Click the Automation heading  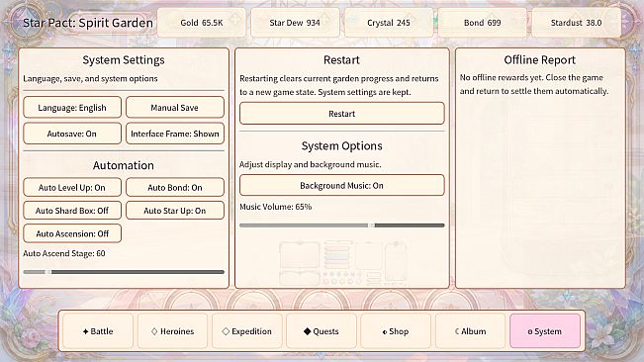(124, 165)
